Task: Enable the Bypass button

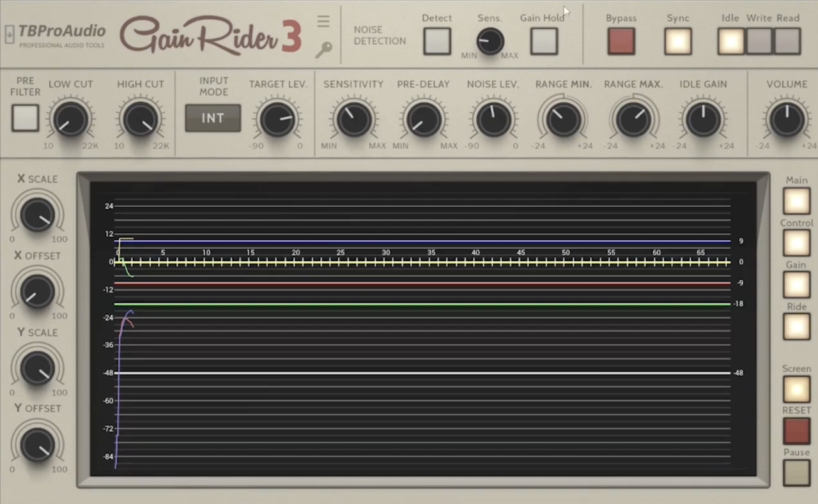Action: tap(621, 42)
